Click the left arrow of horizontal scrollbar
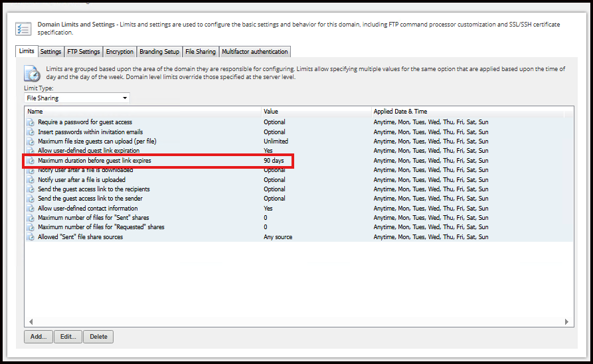 tap(31, 321)
